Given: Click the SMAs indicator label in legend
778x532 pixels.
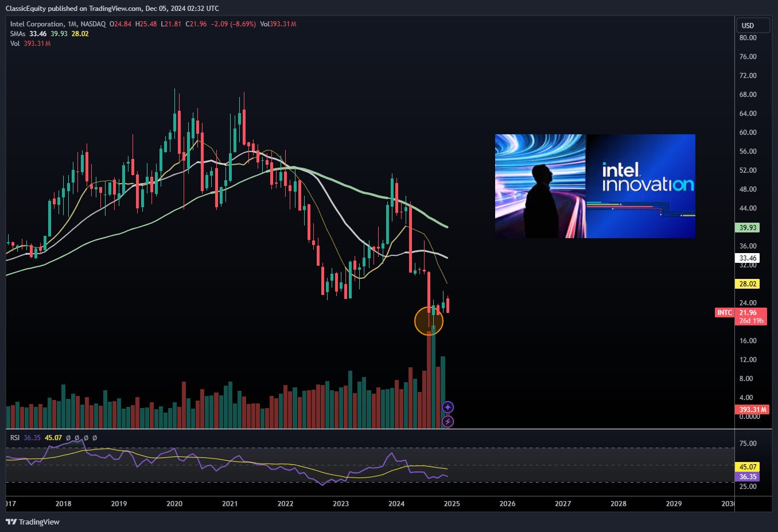Looking at the screenshot, I should (x=18, y=34).
